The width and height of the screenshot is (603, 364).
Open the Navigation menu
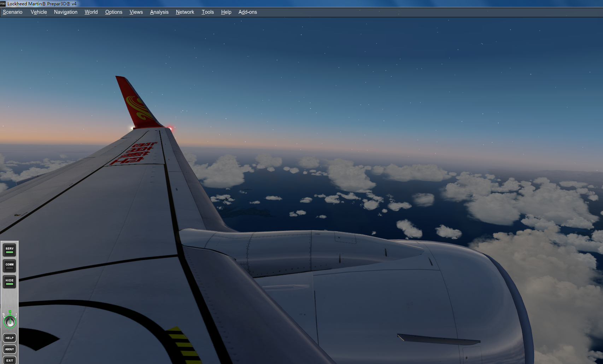65,12
